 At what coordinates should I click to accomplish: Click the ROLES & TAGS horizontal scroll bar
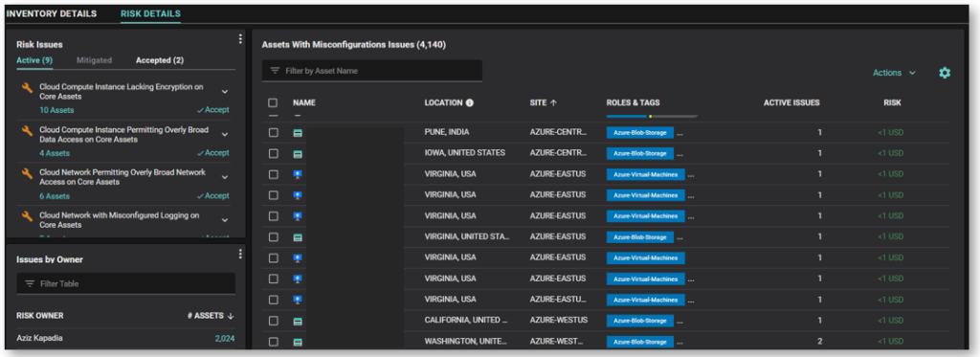pos(652,117)
